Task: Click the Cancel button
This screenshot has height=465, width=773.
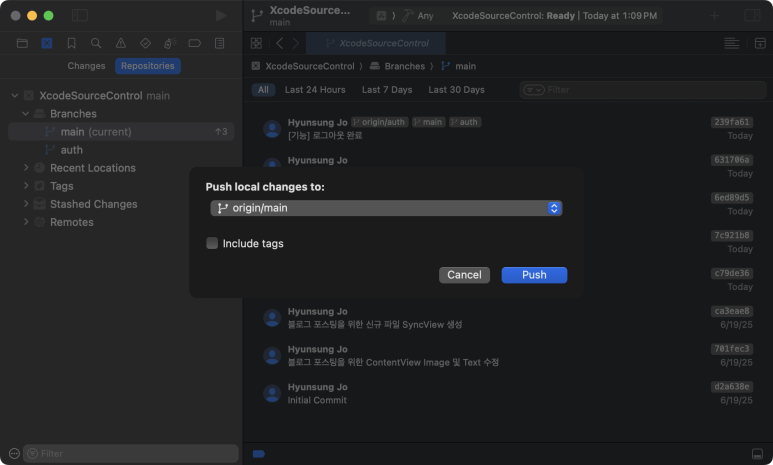Action: pos(464,275)
